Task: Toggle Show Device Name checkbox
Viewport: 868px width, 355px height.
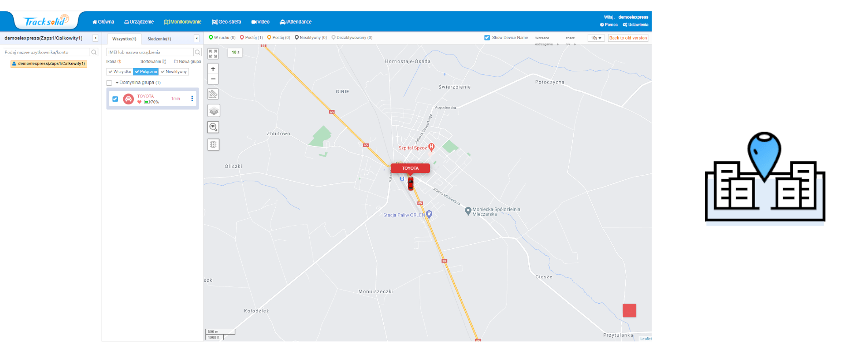Action: (487, 38)
